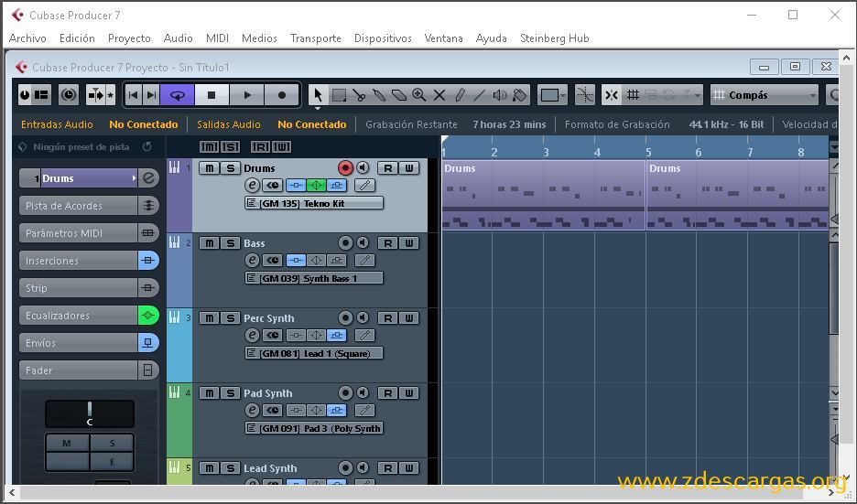Toggle monitor on Bass track
Screen dimensions: 857x504
coord(363,242)
